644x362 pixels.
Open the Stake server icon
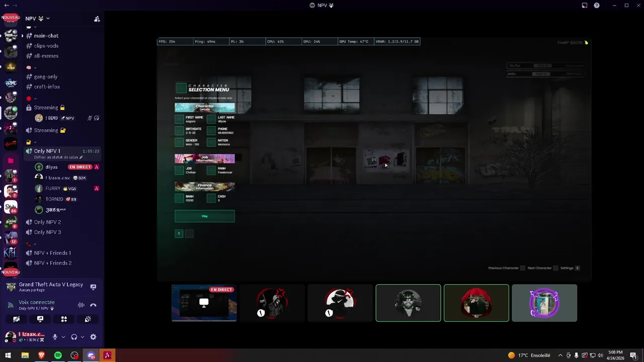(x=11, y=206)
